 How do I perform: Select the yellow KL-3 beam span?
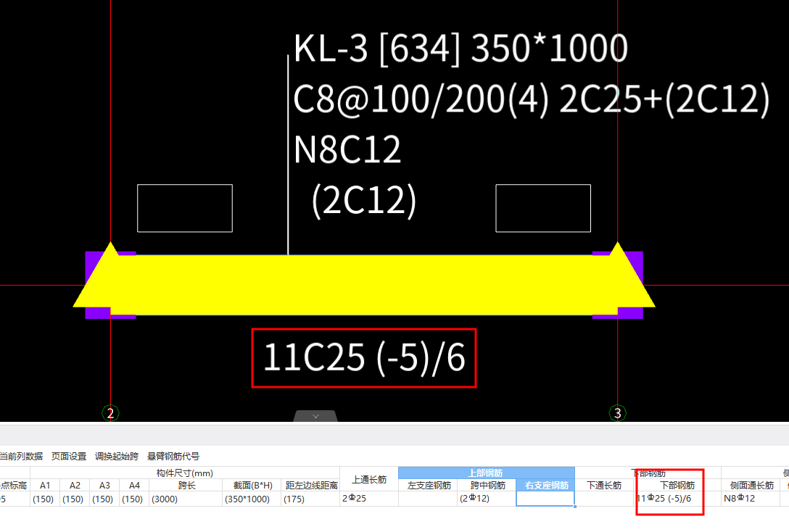pyautogui.click(x=364, y=285)
